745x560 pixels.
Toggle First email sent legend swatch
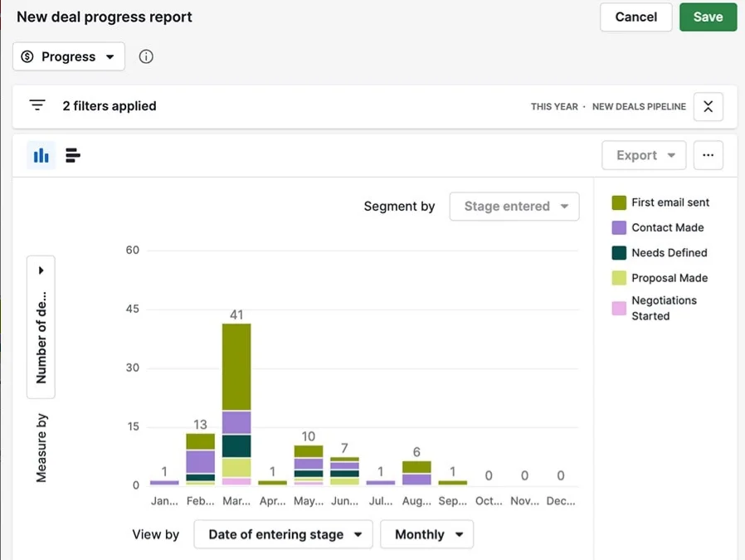(x=619, y=202)
